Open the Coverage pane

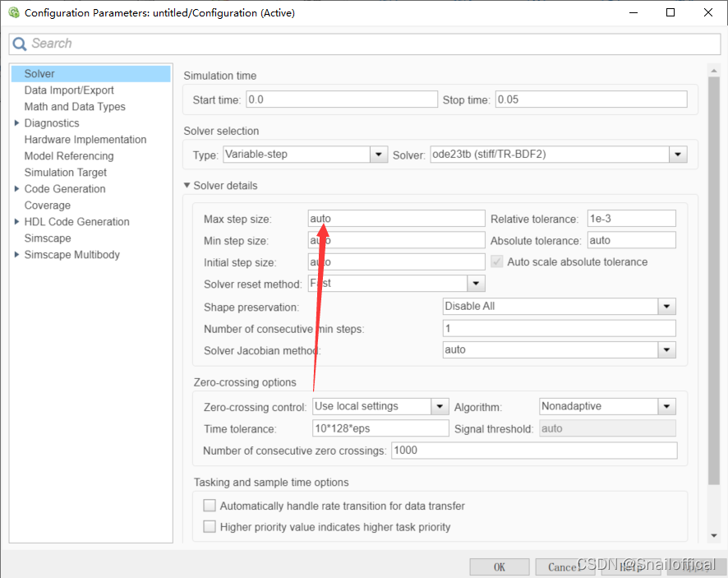click(x=48, y=206)
